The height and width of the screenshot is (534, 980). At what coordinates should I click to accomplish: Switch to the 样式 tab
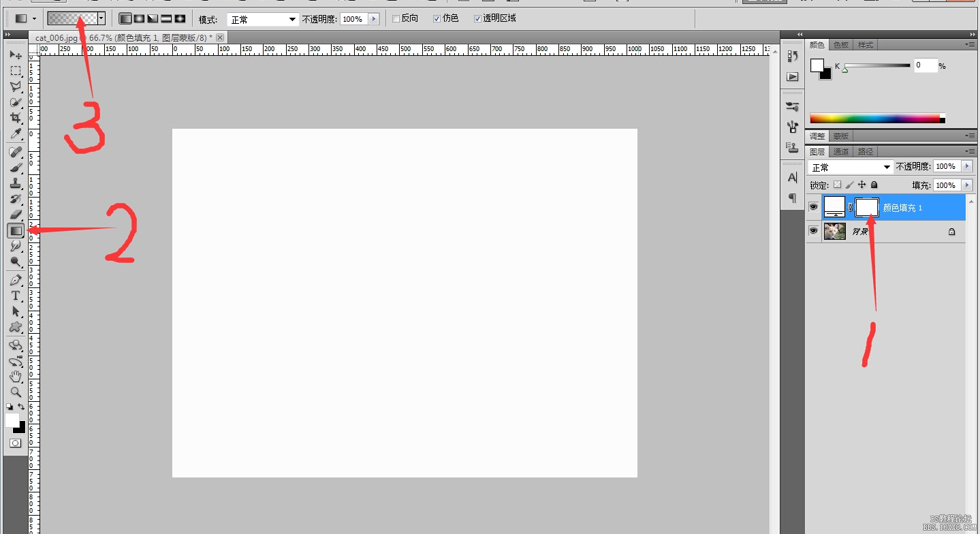coord(866,45)
